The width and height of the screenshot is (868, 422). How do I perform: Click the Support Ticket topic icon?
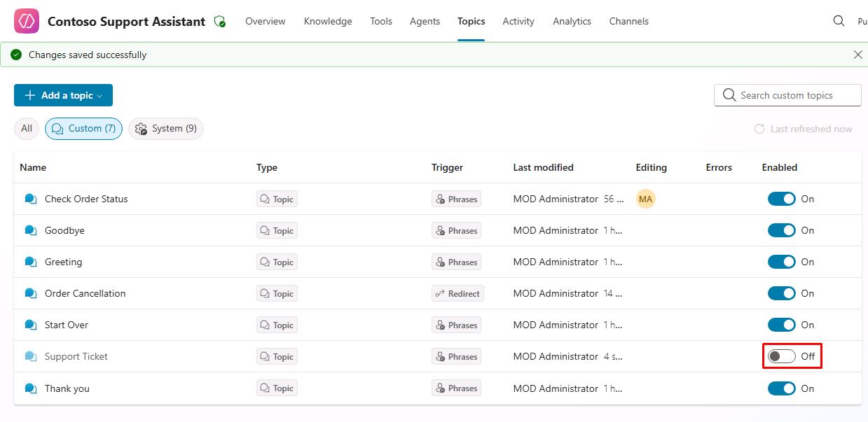(31, 356)
